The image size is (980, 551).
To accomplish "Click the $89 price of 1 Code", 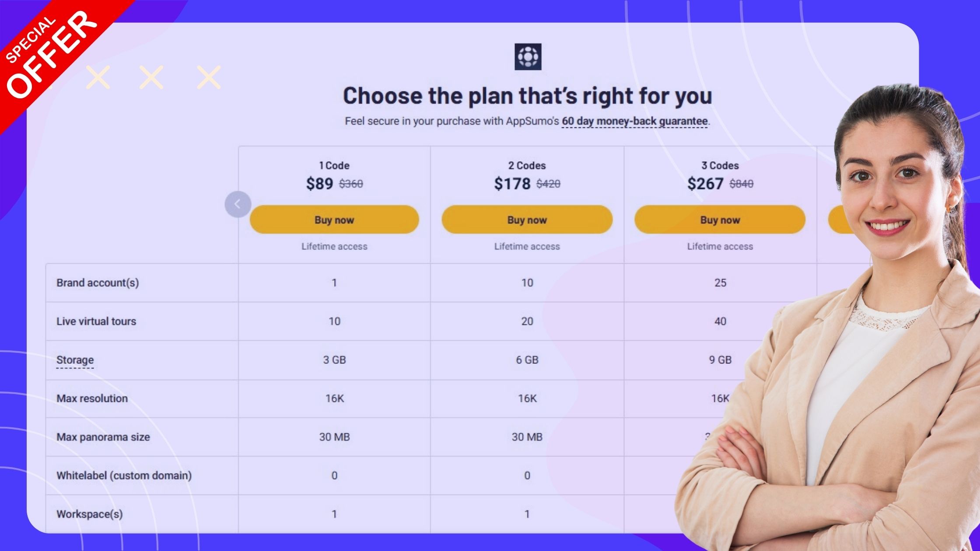I will pyautogui.click(x=319, y=184).
